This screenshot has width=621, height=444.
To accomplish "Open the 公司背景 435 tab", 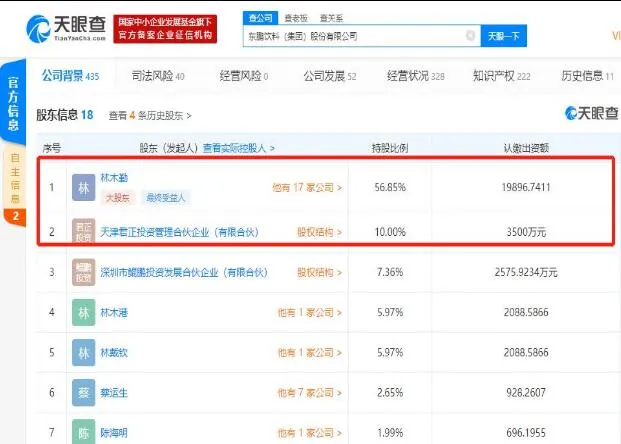I will click(70, 75).
